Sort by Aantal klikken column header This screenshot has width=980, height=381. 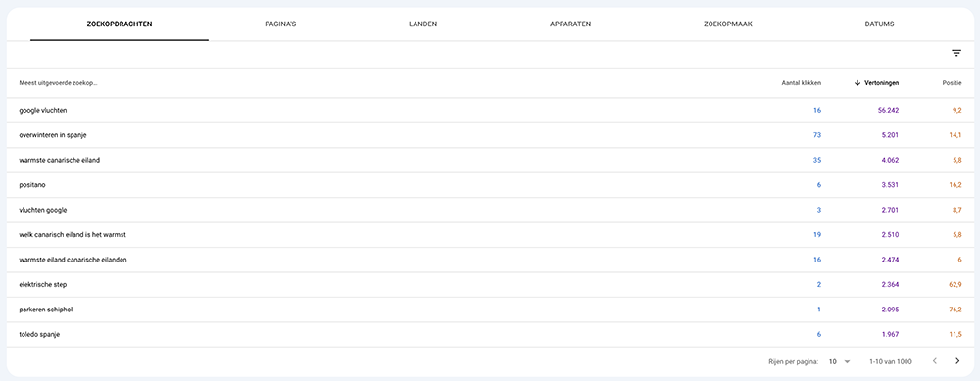coord(802,83)
